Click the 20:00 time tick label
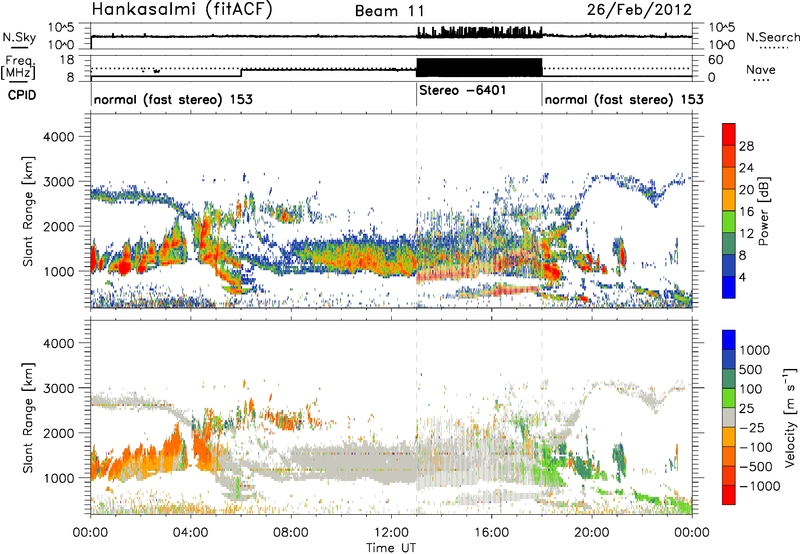 click(592, 533)
